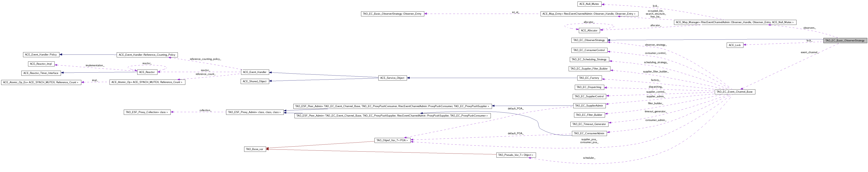Click the TAO_EC_Supplier_Filter_Builder box
Image resolution: width=868 pixels, height=172 pixels.
coord(589,69)
